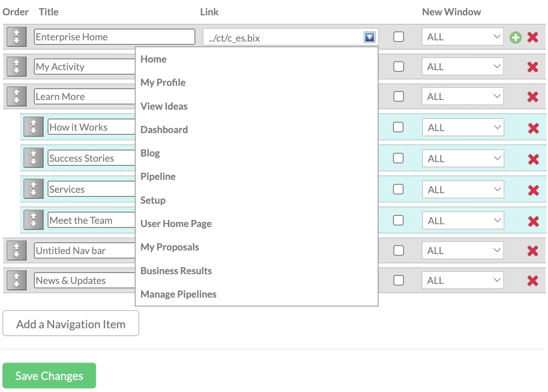Delete the Untitled Nav bar row

pyautogui.click(x=533, y=251)
